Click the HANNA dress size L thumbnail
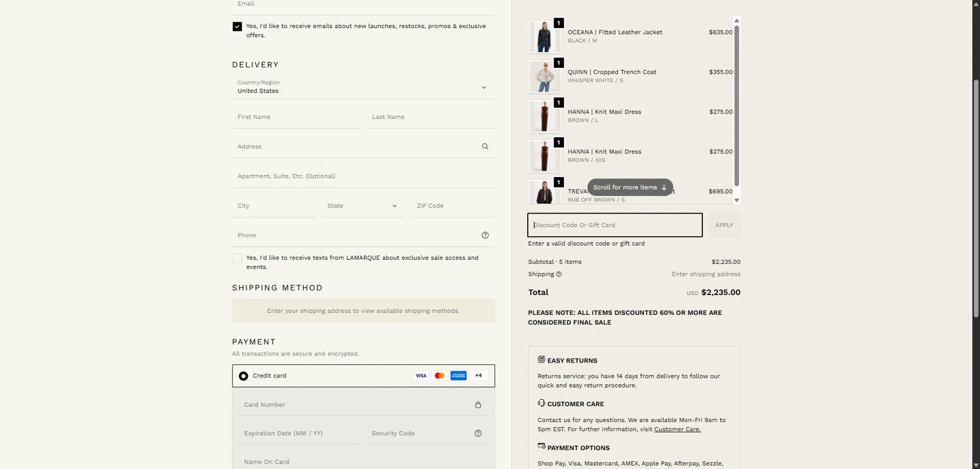Screen dimensions: 980x469 tap(544, 116)
